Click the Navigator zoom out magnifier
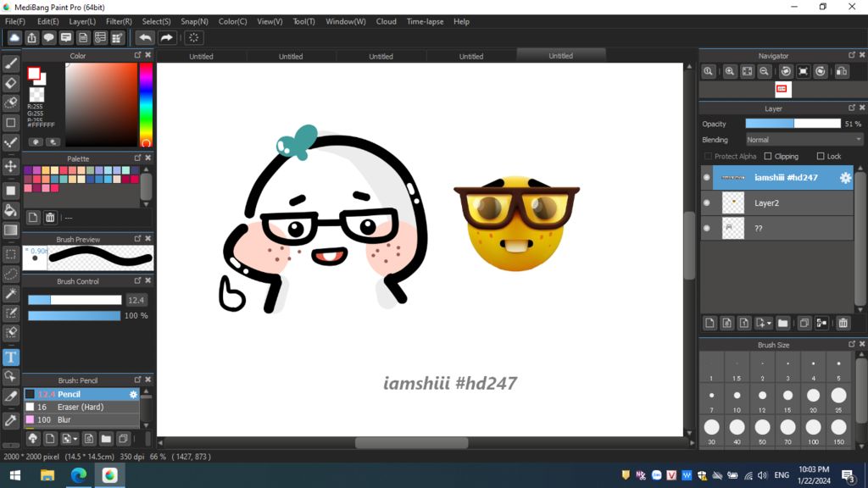Screen dimensions: 868x488 point(764,71)
